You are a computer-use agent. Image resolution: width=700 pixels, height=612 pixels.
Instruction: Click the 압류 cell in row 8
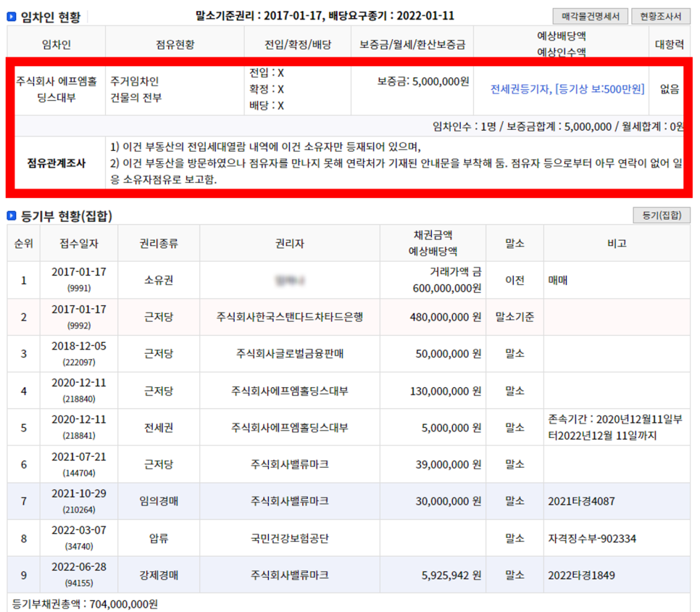[x=159, y=538]
